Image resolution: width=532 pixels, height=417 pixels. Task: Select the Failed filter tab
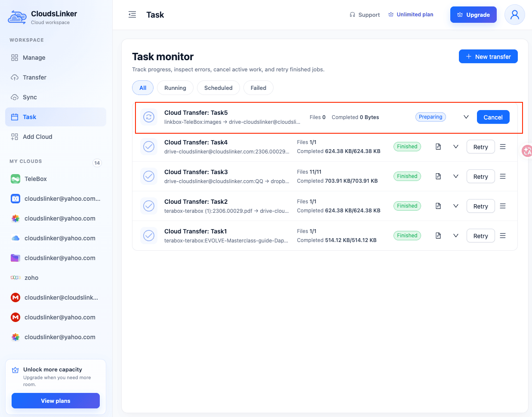(258, 88)
